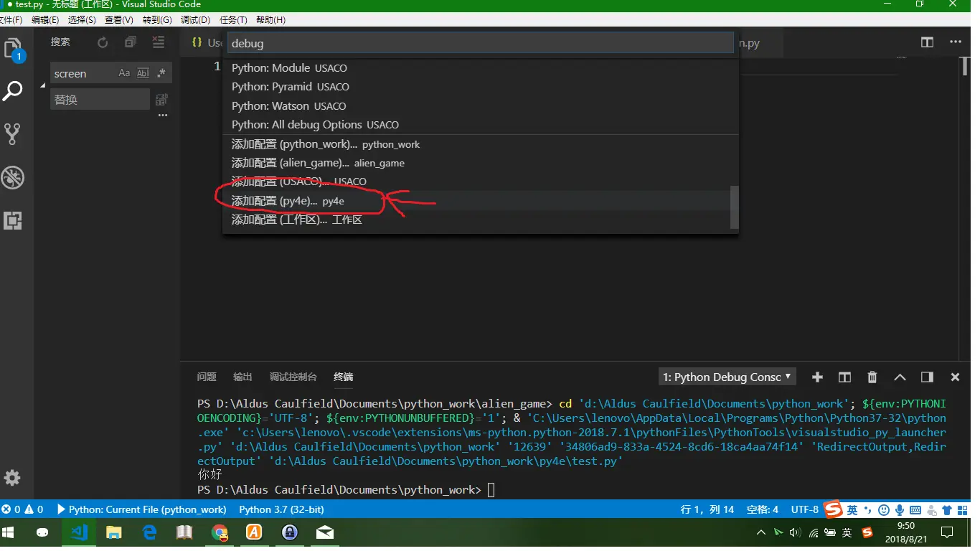Select 'Python: Pyramid USACO' configuration
Viewport: 980px width, 551px height.
coord(480,87)
